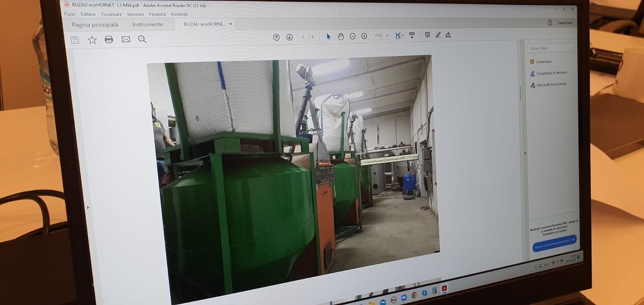Image resolution: width=644 pixels, height=305 pixels.
Task: Activate the arrow selection tool
Action: 328,37
